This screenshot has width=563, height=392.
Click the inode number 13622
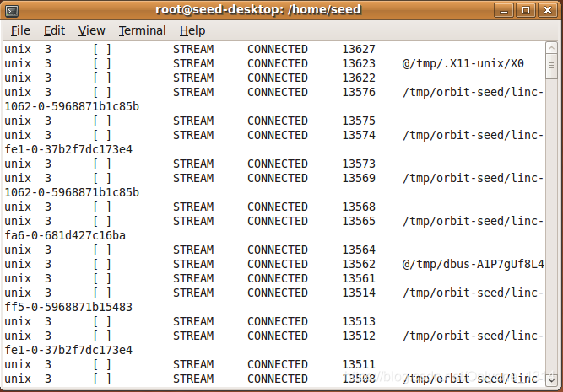359,78
